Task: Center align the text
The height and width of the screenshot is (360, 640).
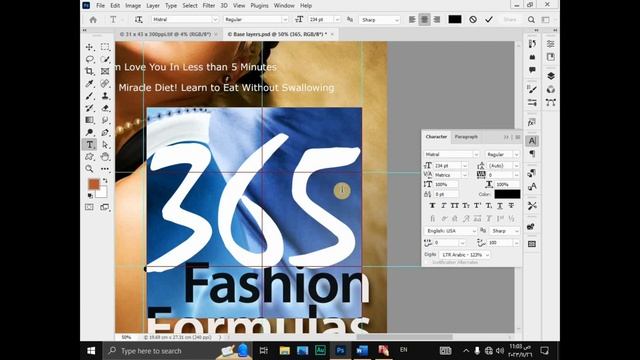Action: [424, 20]
